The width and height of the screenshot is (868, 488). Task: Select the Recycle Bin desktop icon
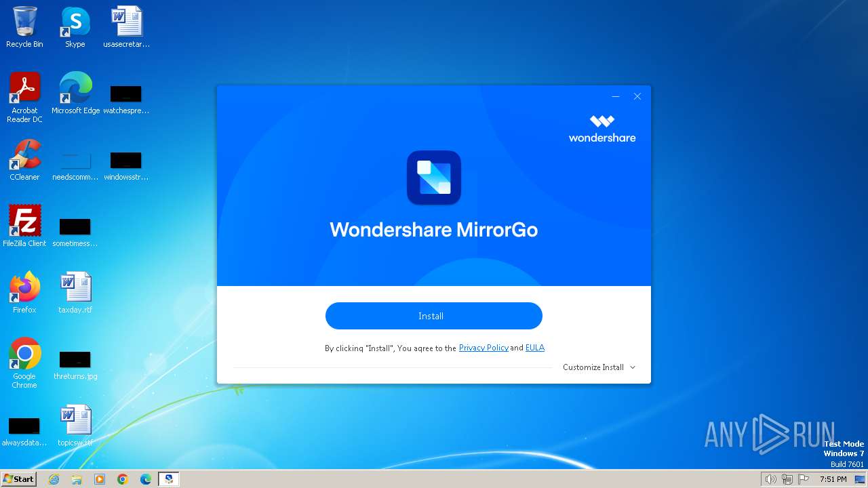24,27
